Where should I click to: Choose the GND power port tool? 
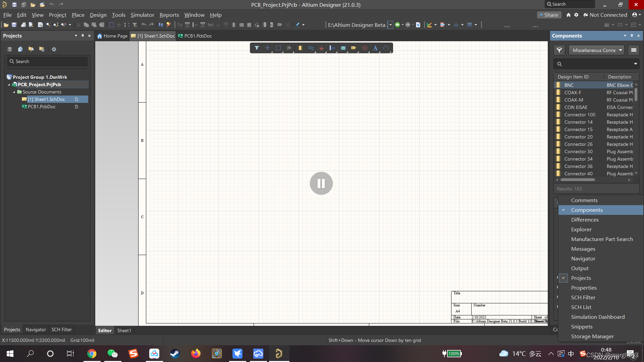pyautogui.click(x=321, y=48)
